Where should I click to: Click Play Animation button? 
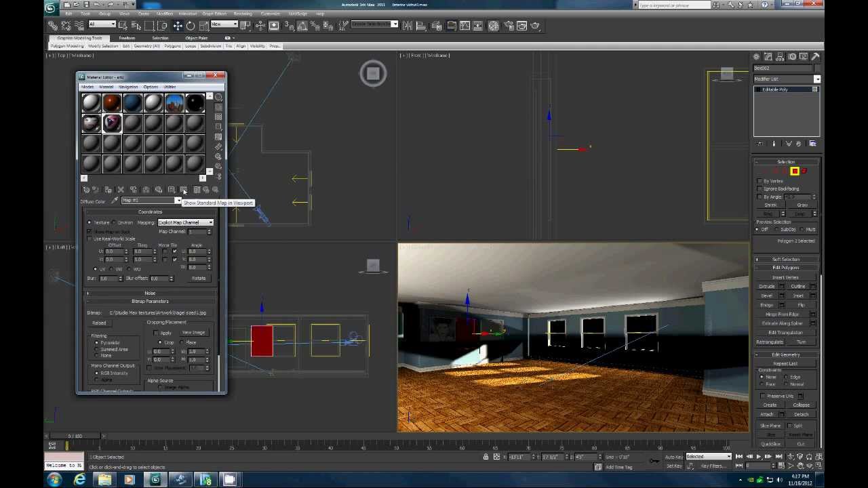coord(759,457)
